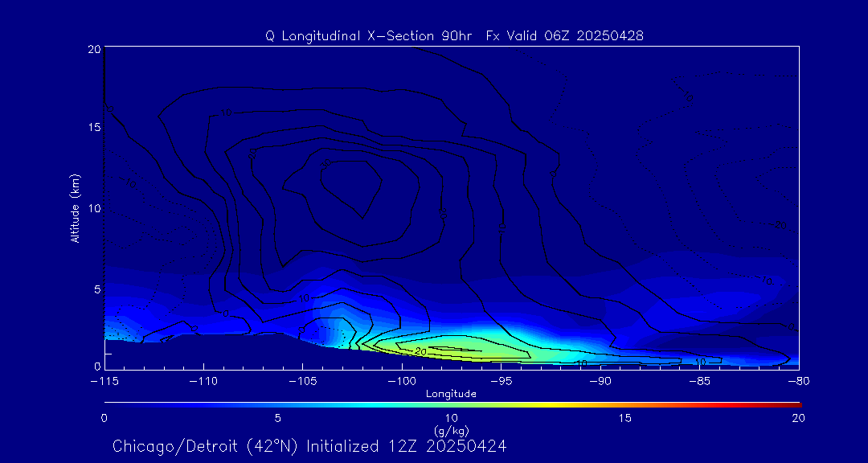
Task: Select the 0 tick on the altitude axis
Action: point(96,366)
